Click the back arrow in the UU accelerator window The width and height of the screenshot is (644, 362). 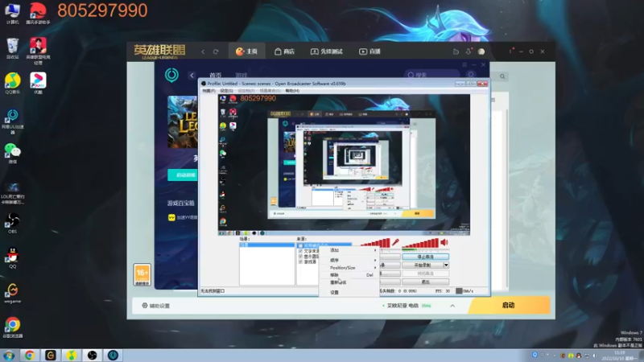192,75
